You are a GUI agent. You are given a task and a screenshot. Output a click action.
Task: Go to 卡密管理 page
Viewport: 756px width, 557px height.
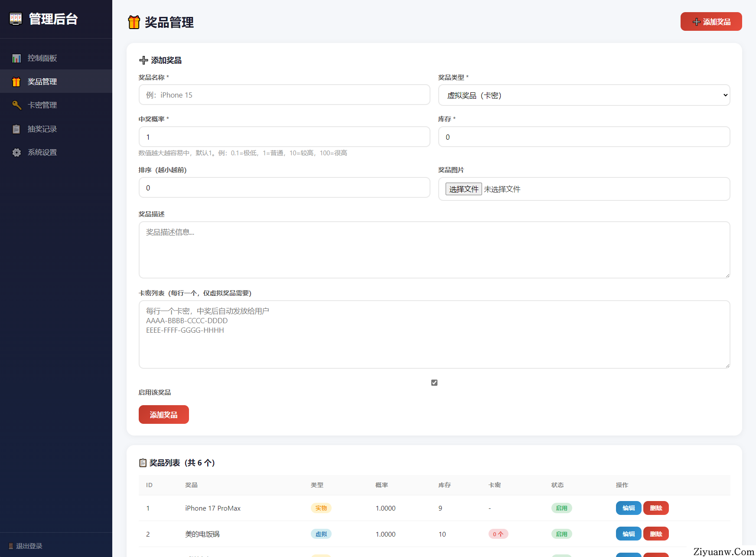tap(56, 105)
